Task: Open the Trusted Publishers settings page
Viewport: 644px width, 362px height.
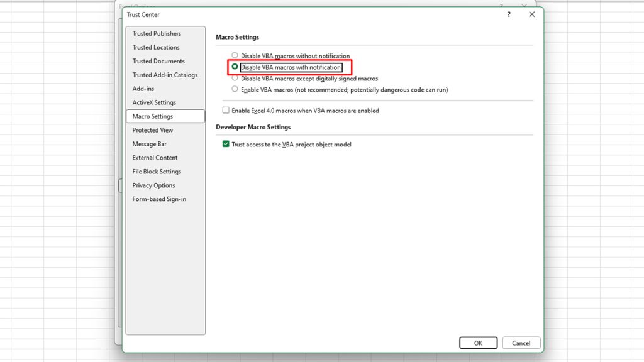Action: pyautogui.click(x=158, y=33)
